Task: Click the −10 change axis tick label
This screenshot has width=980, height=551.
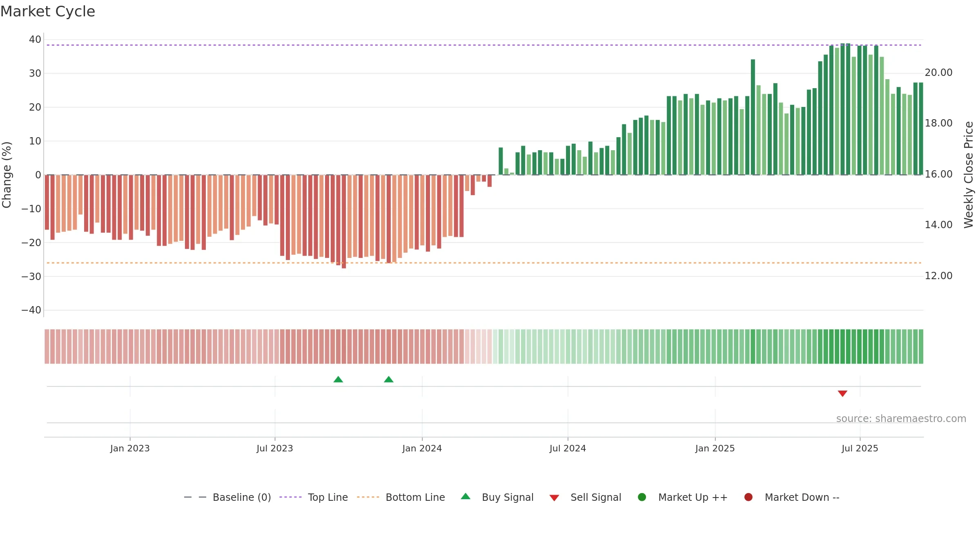Action: coord(31,209)
